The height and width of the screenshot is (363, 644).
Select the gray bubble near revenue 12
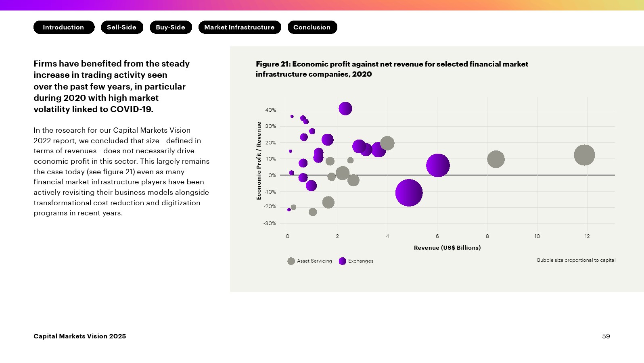pyautogui.click(x=584, y=155)
